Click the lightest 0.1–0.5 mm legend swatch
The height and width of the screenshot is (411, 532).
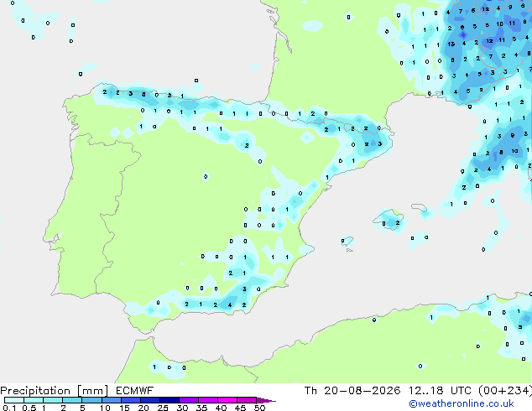[x=14, y=400]
